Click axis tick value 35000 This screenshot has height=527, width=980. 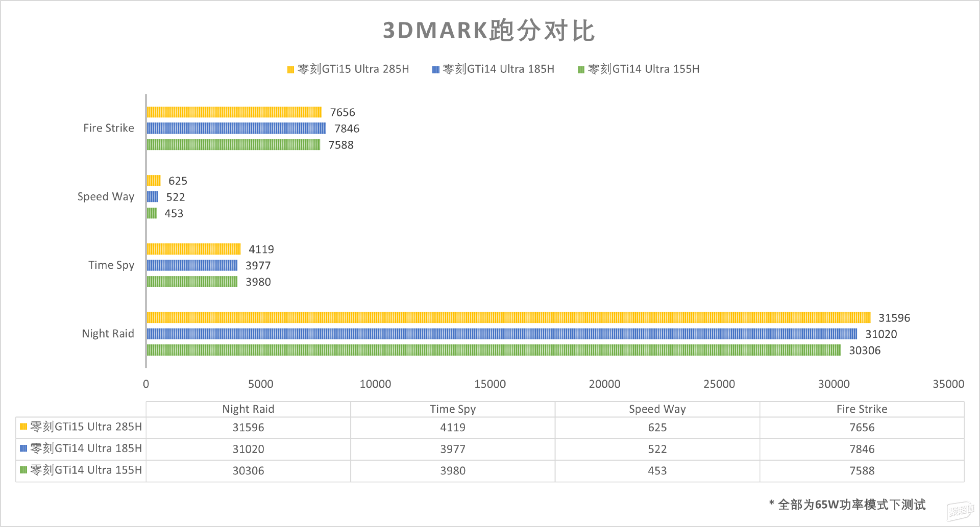[948, 384]
